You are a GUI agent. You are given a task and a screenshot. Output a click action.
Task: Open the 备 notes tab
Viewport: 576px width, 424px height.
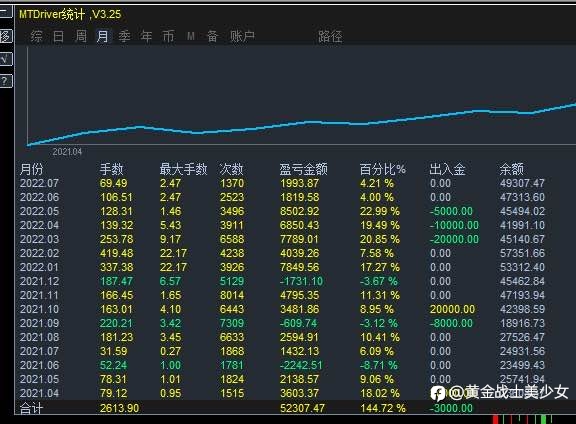(x=213, y=36)
